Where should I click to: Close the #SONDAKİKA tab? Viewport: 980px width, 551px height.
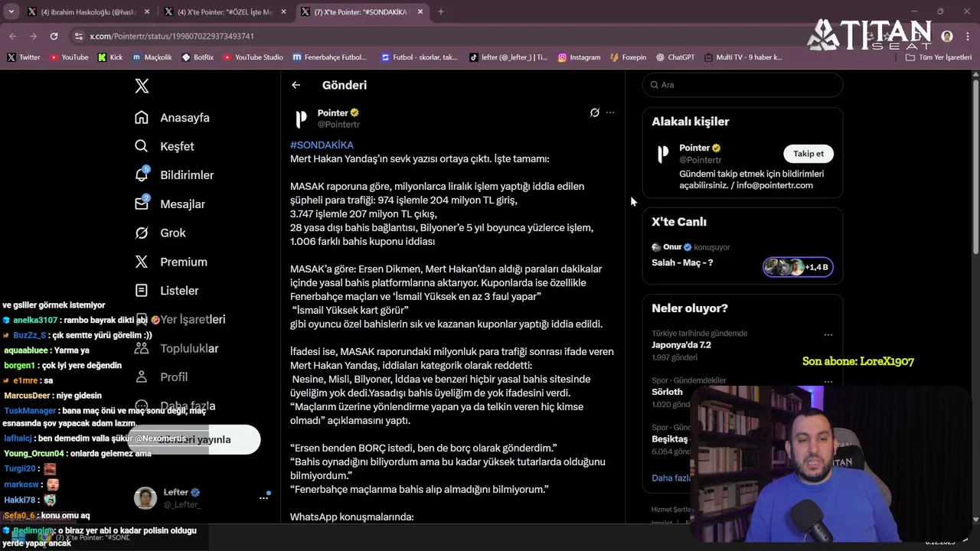pos(420,11)
